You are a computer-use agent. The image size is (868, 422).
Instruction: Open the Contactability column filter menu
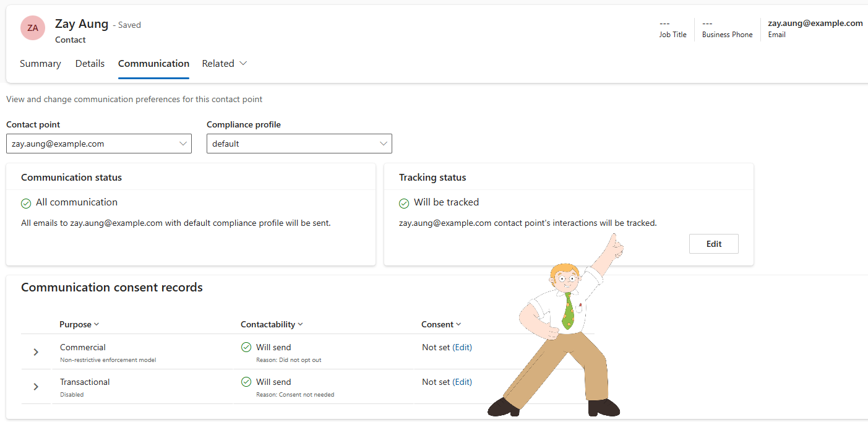(x=301, y=324)
